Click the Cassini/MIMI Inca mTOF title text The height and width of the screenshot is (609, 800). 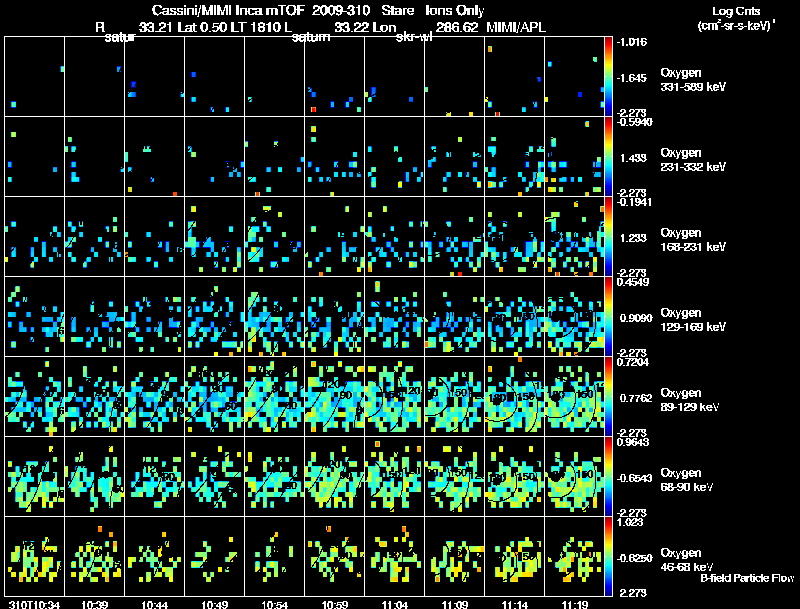coord(228,10)
